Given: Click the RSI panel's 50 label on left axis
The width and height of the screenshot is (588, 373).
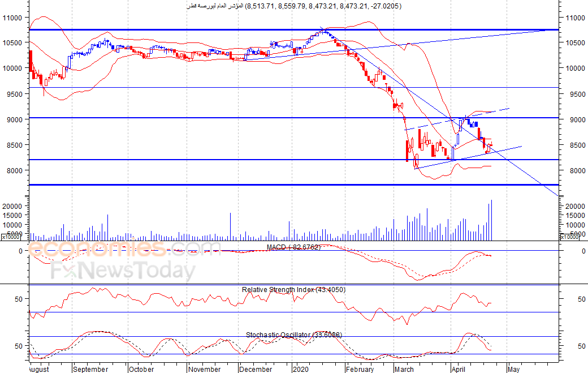Looking at the screenshot, I should coord(19,299).
